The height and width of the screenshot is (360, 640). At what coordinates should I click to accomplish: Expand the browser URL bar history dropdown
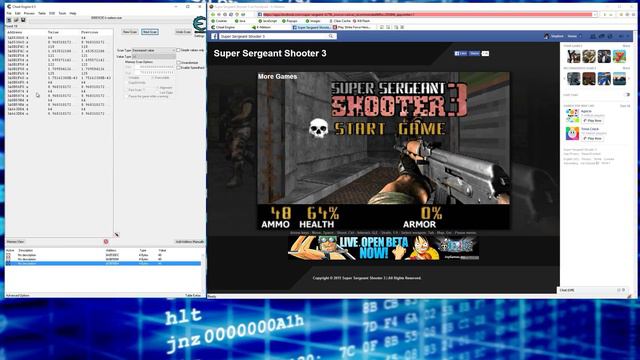tap(595, 14)
